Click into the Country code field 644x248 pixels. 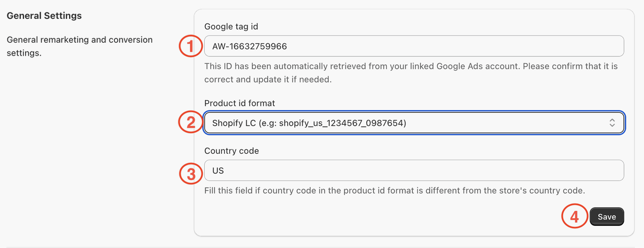pos(414,170)
